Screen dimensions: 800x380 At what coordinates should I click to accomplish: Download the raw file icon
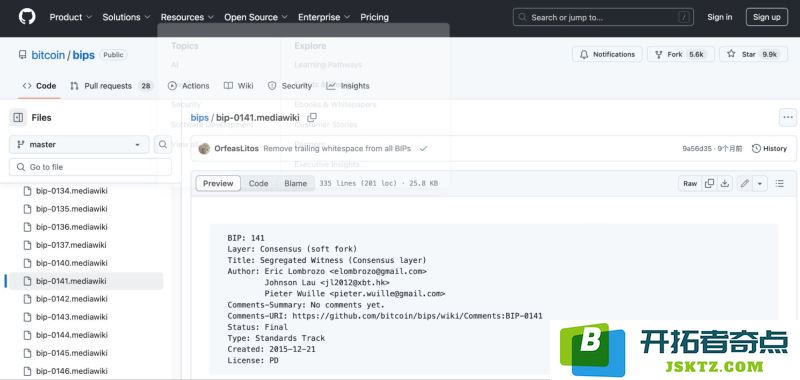724,184
